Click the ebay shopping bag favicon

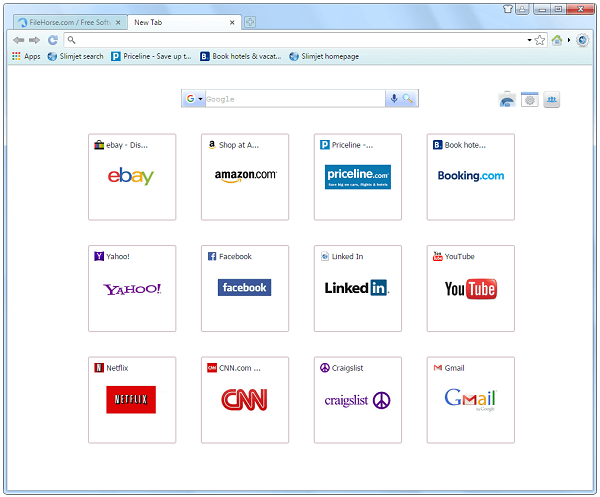tap(99, 145)
